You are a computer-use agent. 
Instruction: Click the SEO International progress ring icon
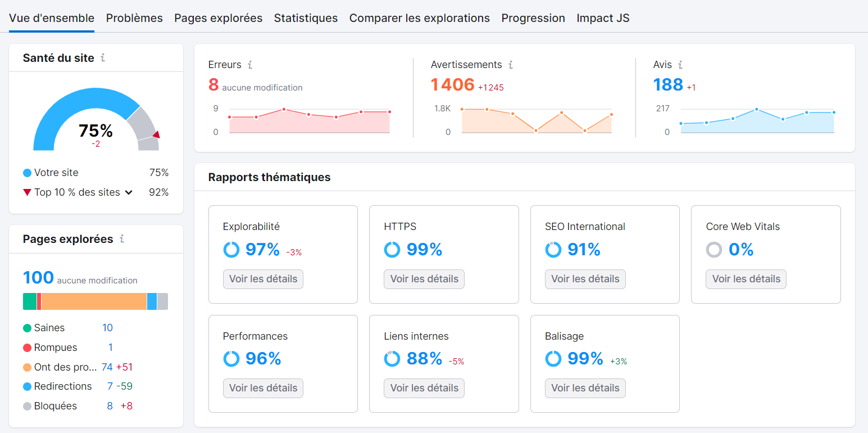(x=553, y=249)
